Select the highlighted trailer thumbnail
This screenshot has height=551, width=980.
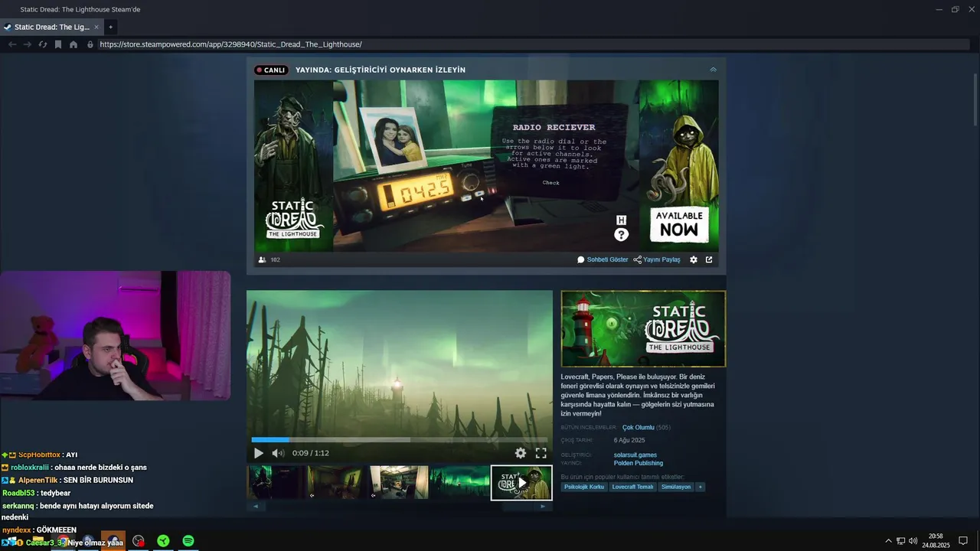(x=521, y=482)
